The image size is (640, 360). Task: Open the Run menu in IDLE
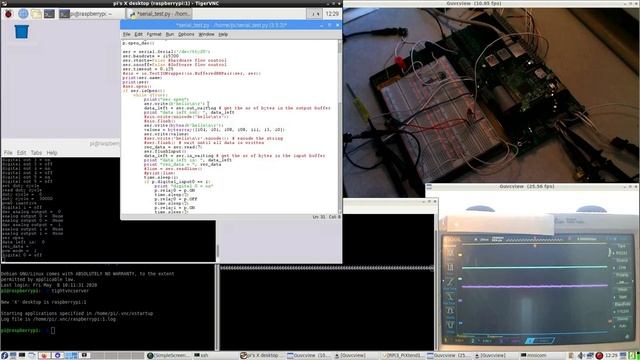point(170,34)
